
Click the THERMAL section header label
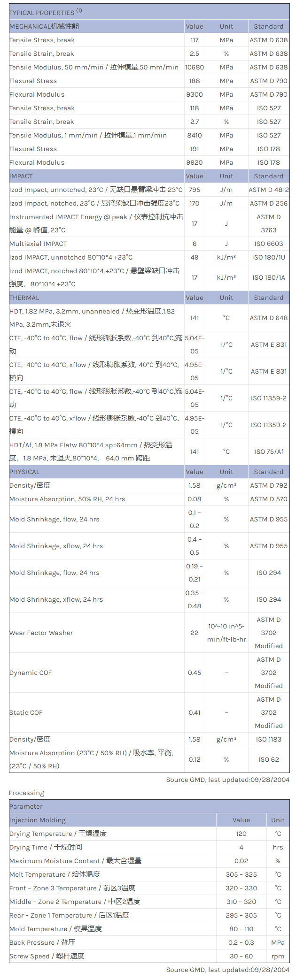[24, 298]
